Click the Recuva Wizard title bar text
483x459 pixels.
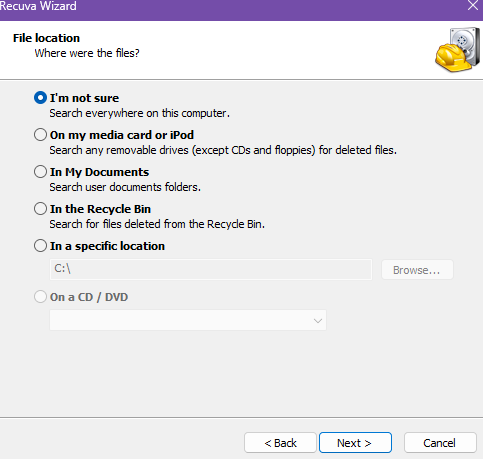(38, 6)
